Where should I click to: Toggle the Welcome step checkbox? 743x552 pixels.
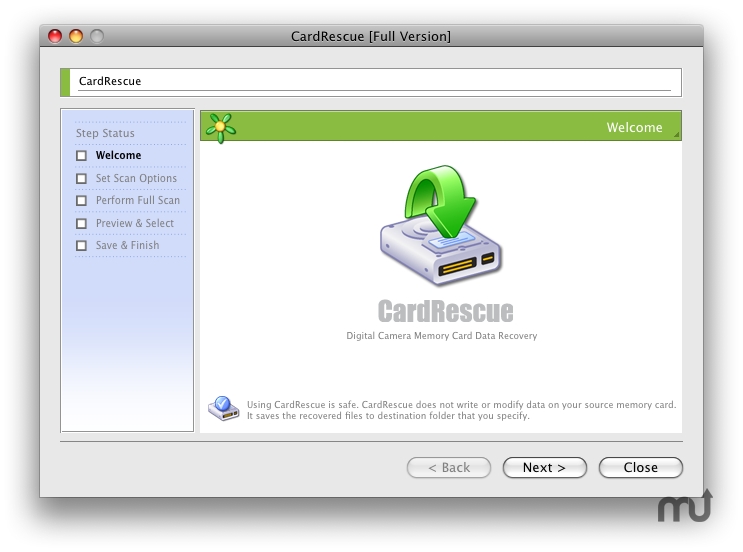82,156
